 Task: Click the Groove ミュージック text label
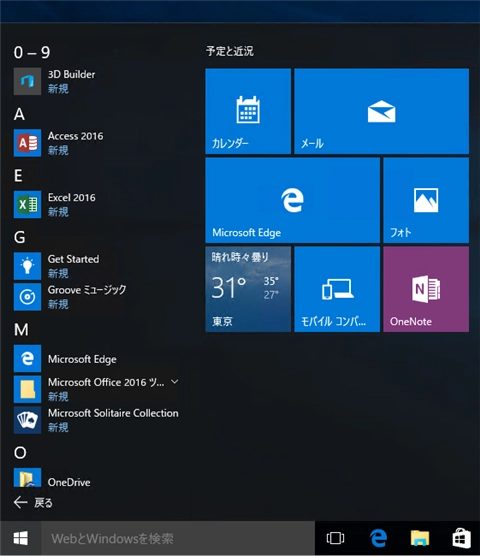tap(87, 290)
